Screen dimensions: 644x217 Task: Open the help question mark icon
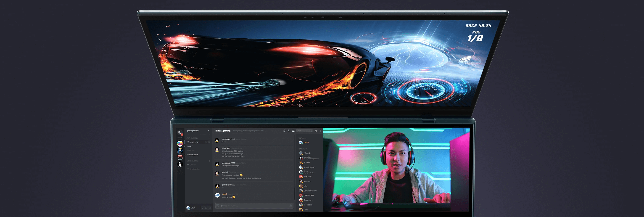(x=321, y=131)
